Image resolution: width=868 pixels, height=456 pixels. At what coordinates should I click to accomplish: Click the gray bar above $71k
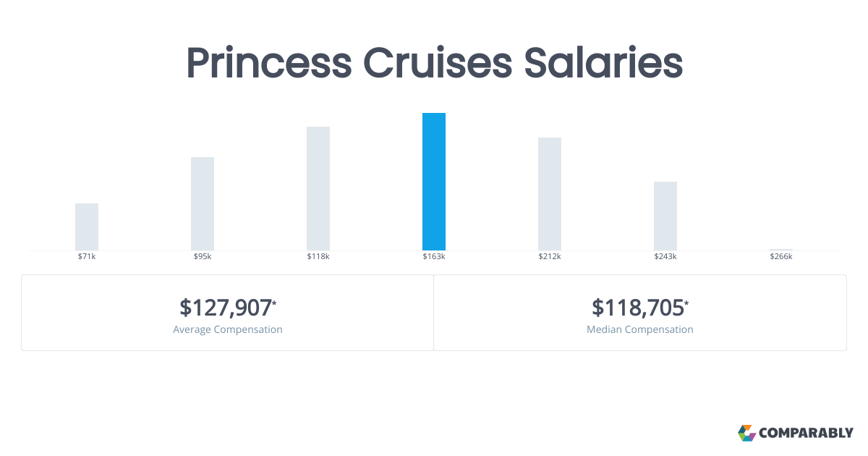(87, 227)
